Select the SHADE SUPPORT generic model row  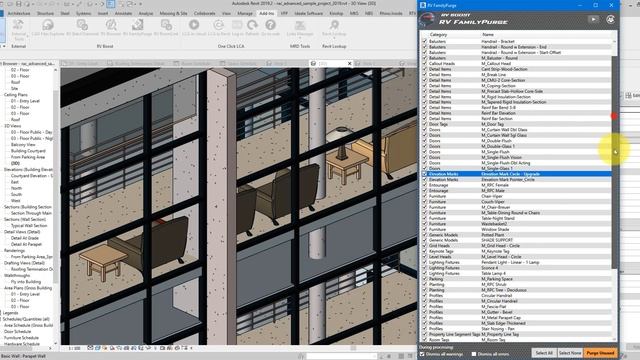(x=516, y=240)
